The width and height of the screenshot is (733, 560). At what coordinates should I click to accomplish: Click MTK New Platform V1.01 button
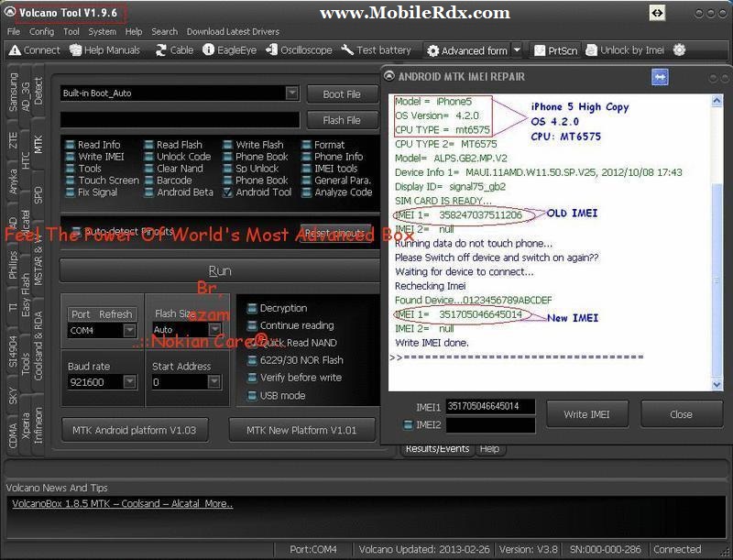click(301, 430)
